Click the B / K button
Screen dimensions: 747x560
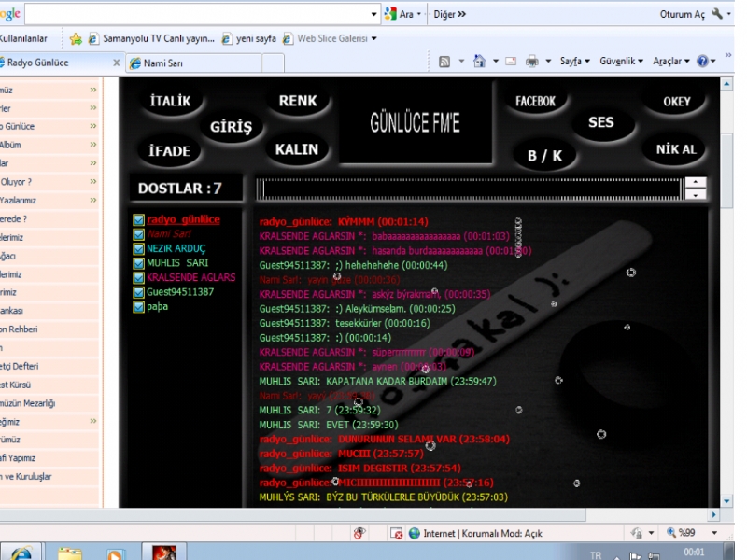pyautogui.click(x=544, y=156)
